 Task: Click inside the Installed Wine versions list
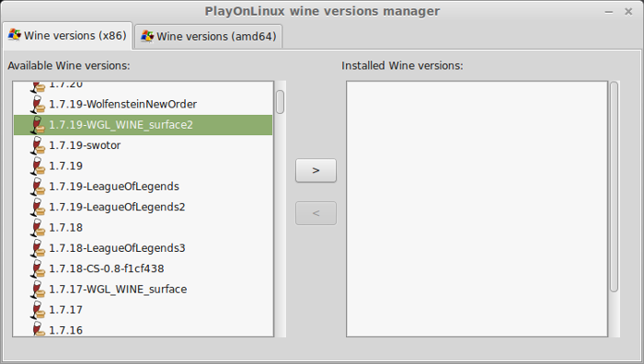477,209
